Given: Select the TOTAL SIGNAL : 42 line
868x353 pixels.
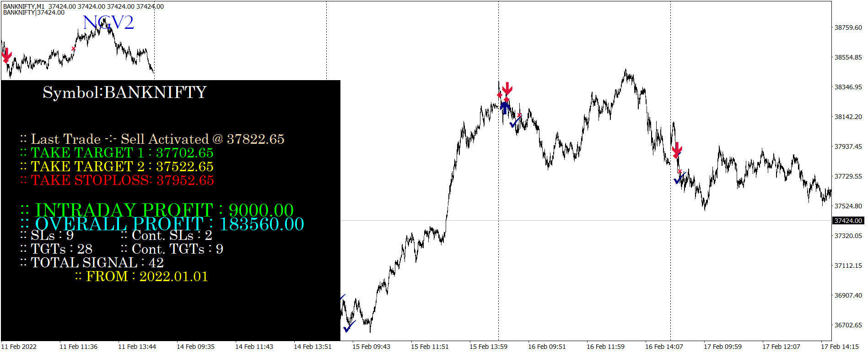Looking at the screenshot, I should pos(92,263).
